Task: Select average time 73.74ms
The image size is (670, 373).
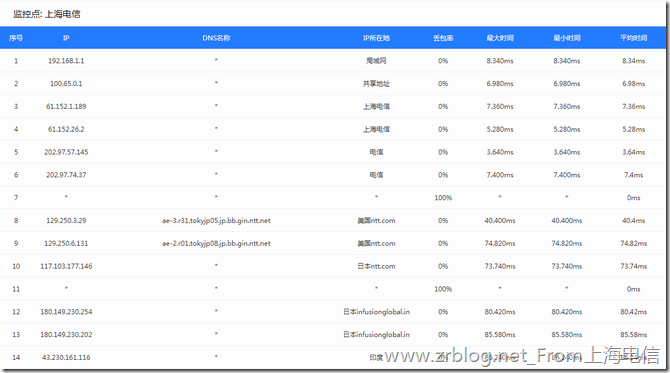Action: point(634,266)
